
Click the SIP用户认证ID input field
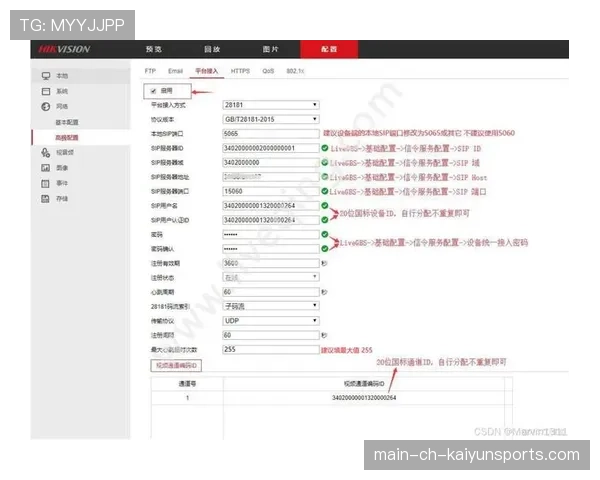(x=271, y=220)
